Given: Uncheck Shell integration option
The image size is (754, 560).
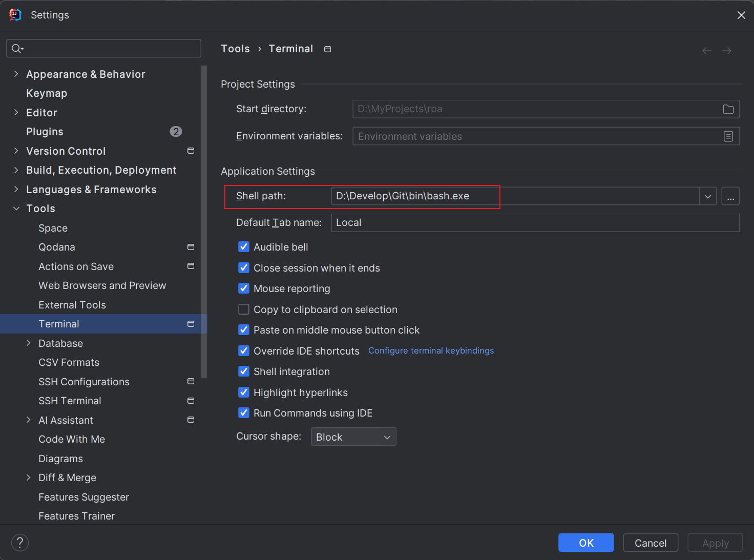Looking at the screenshot, I should pyautogui.click(x=244, y=371).
